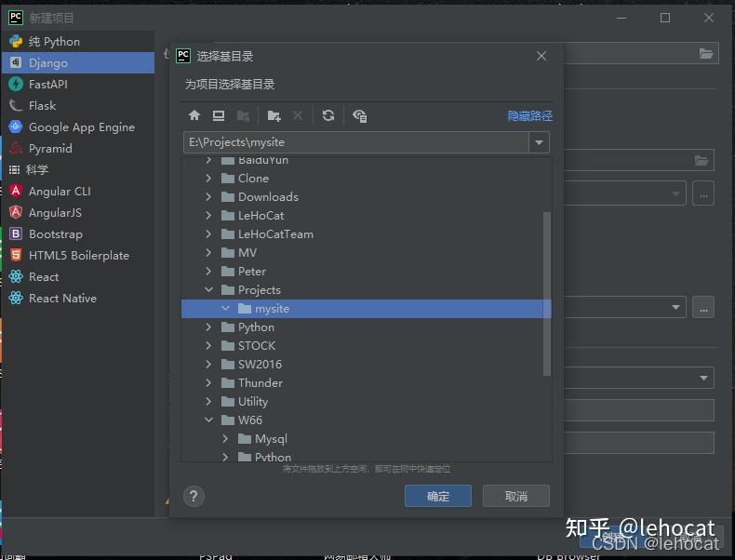Choose Pyramid project type
The image size is (735, 560).
tap(78, 149)
